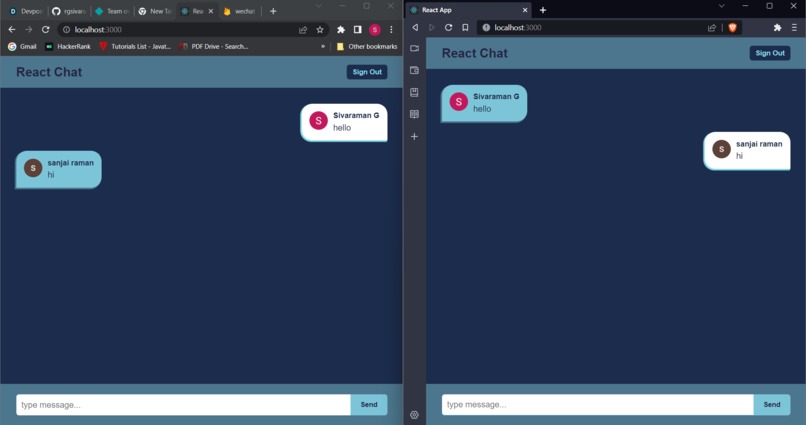This screenshot has height=425, width=806.
Task: Open Brave extensions puzzle icon
Action: pyautogui.click(x=777, y=28)
